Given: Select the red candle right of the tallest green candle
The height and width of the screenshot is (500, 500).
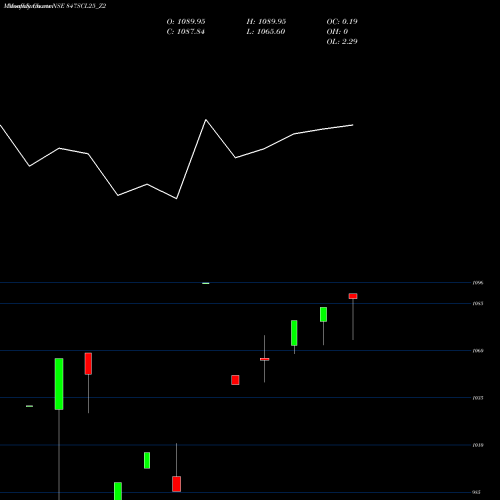Looking at the screenshot, I should tap(88, 364).
